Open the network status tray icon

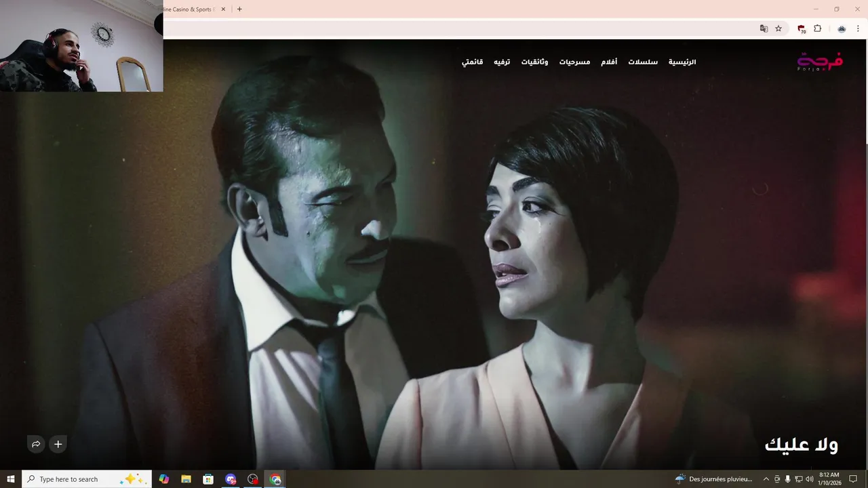799,479
